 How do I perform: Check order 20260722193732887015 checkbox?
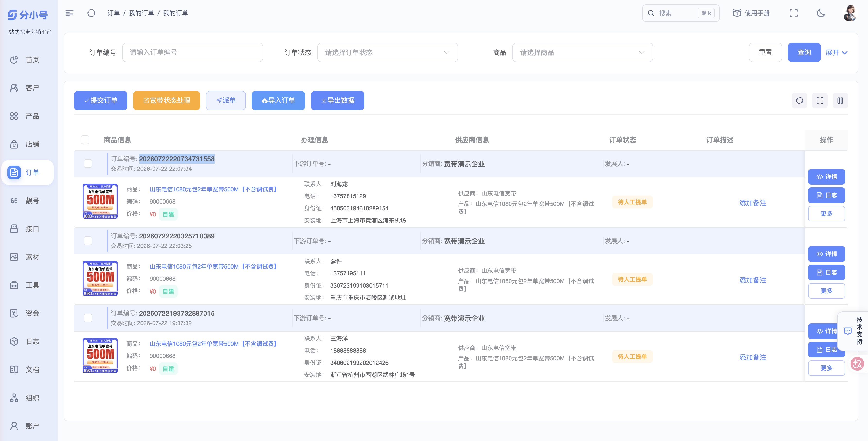(88, 318)
